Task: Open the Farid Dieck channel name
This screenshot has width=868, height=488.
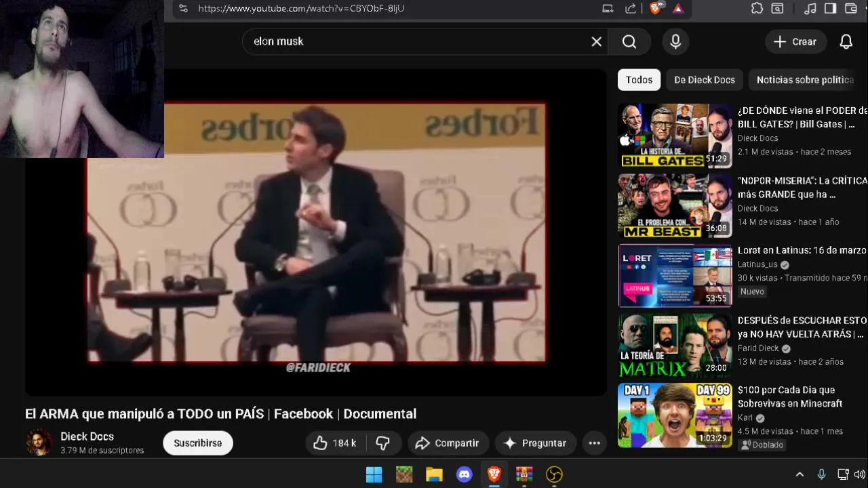Action: tap(758, 348)
